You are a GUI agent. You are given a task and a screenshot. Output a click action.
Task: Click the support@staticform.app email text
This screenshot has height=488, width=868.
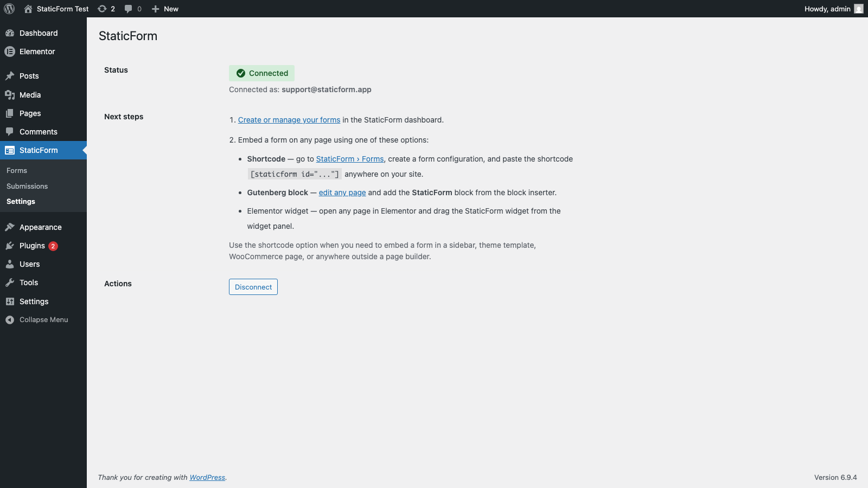(x=327, y=89)
